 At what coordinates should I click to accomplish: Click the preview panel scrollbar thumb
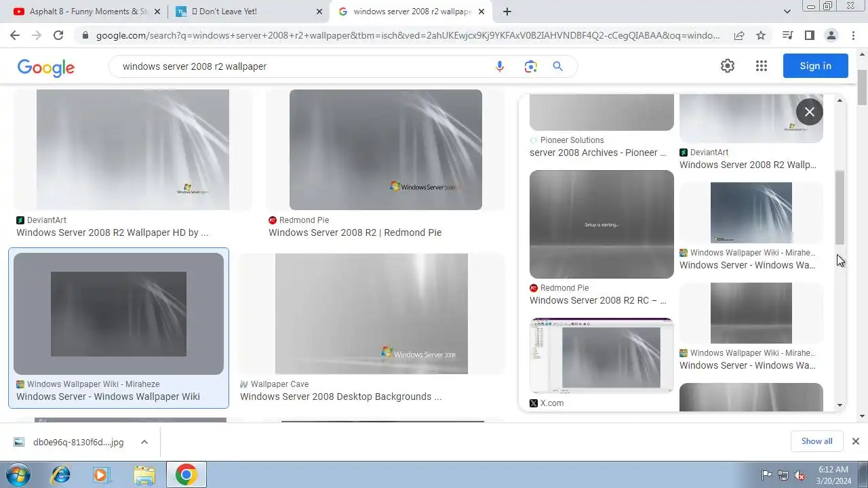840,207
